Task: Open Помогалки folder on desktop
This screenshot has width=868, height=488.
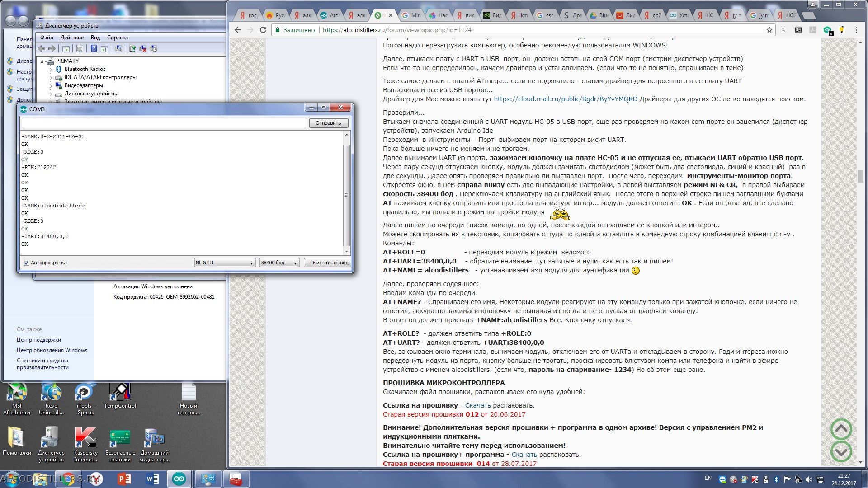Action: [17, 441]
